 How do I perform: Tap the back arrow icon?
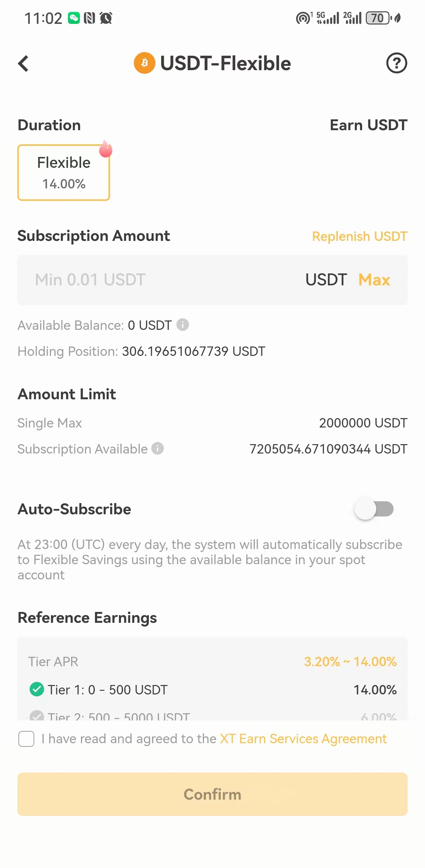click(23, 64)
